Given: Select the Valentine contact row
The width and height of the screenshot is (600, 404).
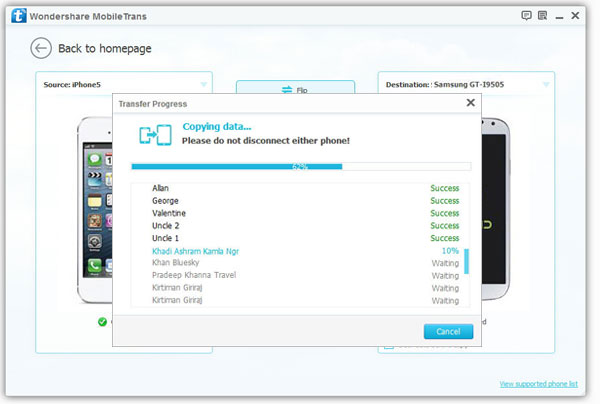Looking at the screenshot, I should (x=300, y=213).
